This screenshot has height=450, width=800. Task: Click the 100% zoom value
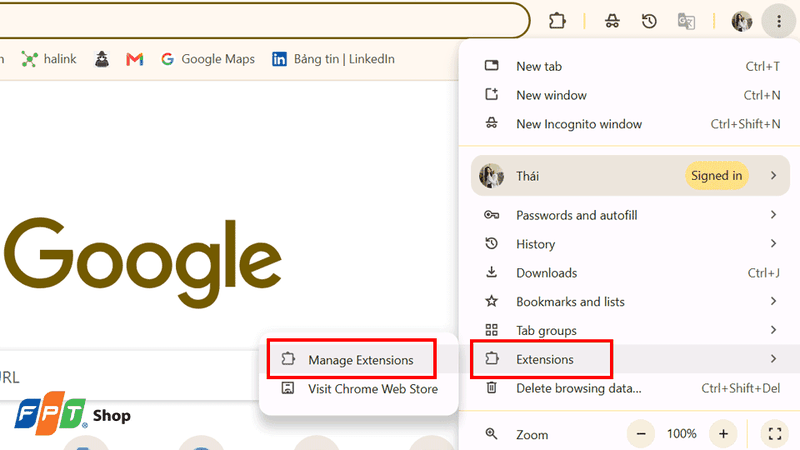point(682,434)
